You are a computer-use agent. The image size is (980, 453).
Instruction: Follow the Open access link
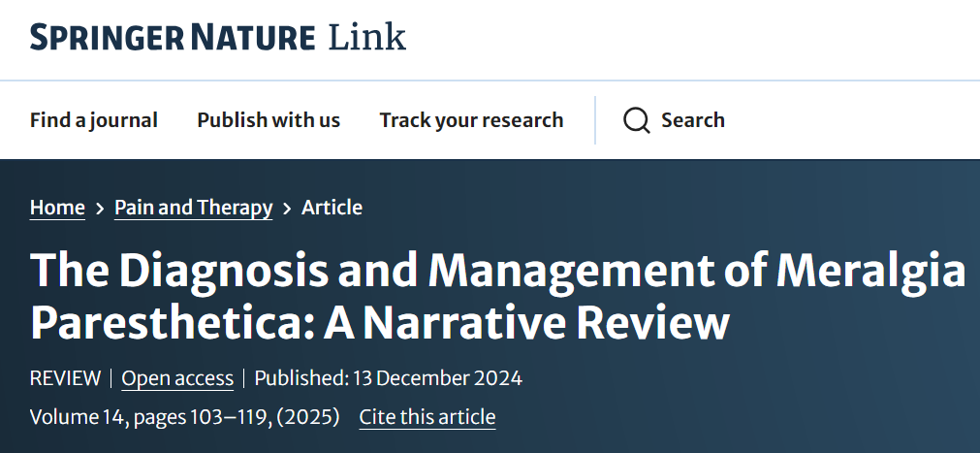pos(177,378)
